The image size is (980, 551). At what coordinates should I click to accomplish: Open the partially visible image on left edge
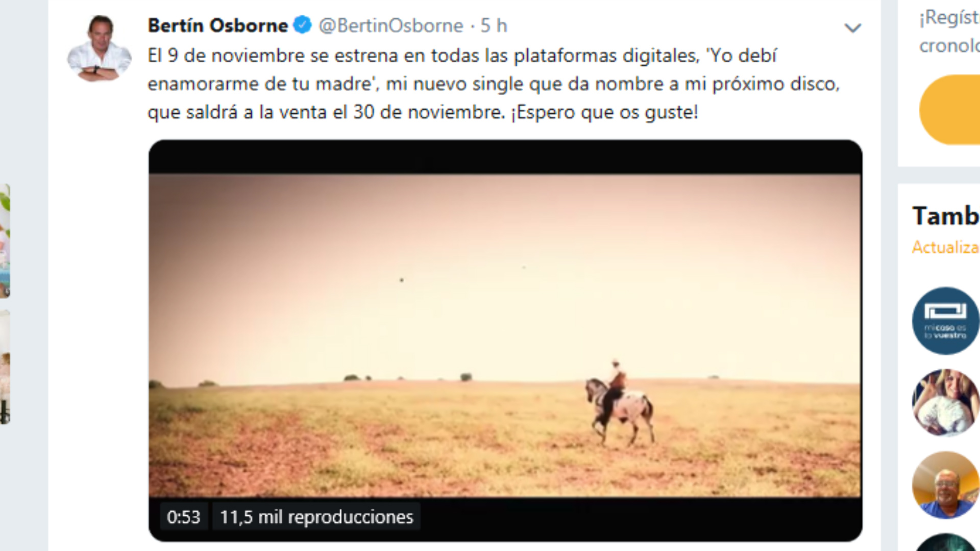[5, 241]
